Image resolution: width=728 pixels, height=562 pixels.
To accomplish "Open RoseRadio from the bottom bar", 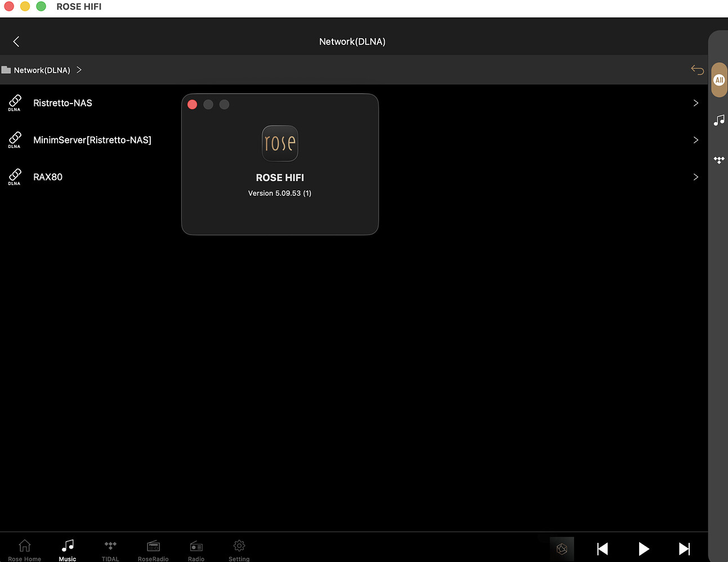I will tap(153, 548).
